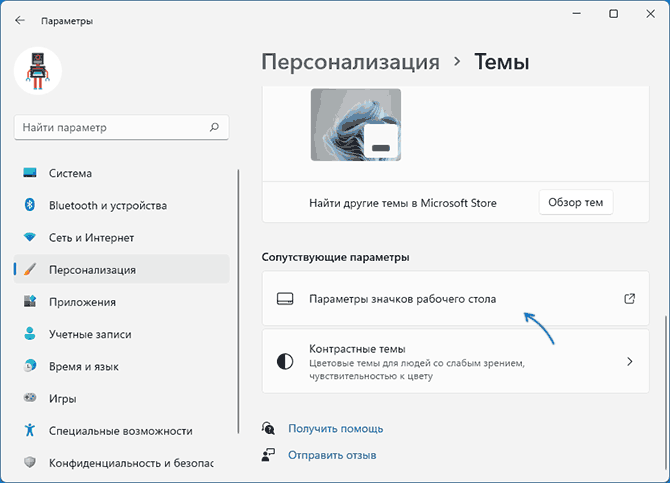Close the Параметры window
The height and width of the screenshot is (483, 670).
[650, 14]
